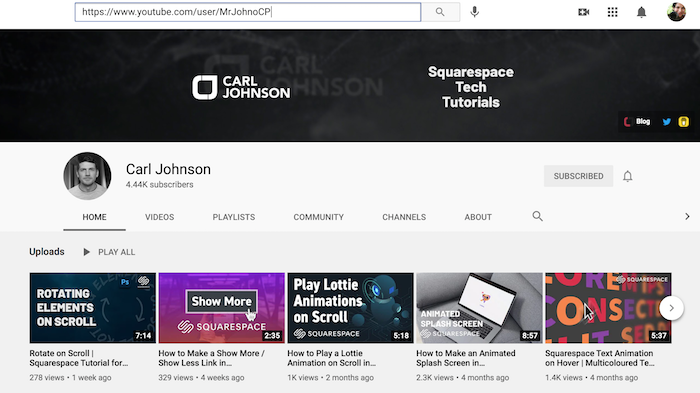Open the Uploads section heading

[x=47, y=251]
